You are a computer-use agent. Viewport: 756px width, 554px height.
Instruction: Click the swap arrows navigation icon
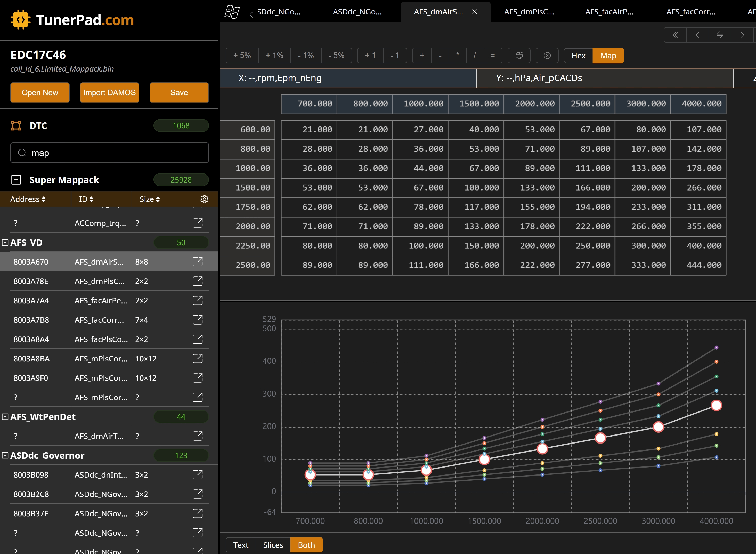(720, 35)
